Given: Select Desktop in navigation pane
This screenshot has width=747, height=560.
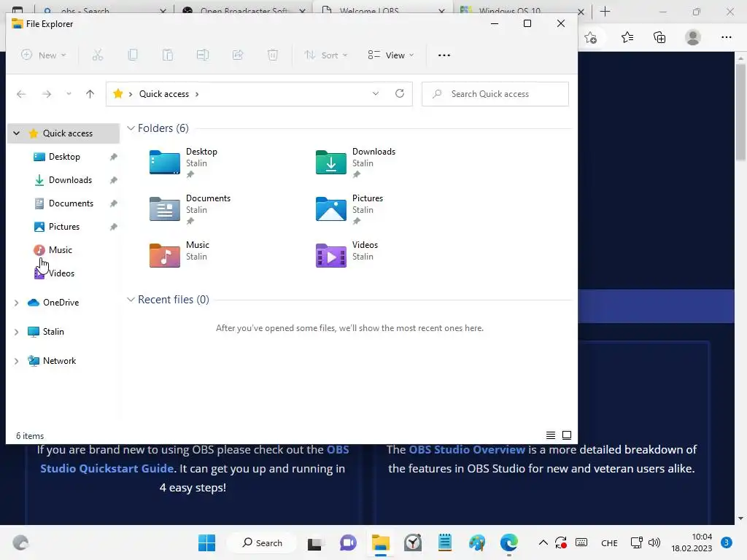Looking at the screenshot, I should coord(64,157).
